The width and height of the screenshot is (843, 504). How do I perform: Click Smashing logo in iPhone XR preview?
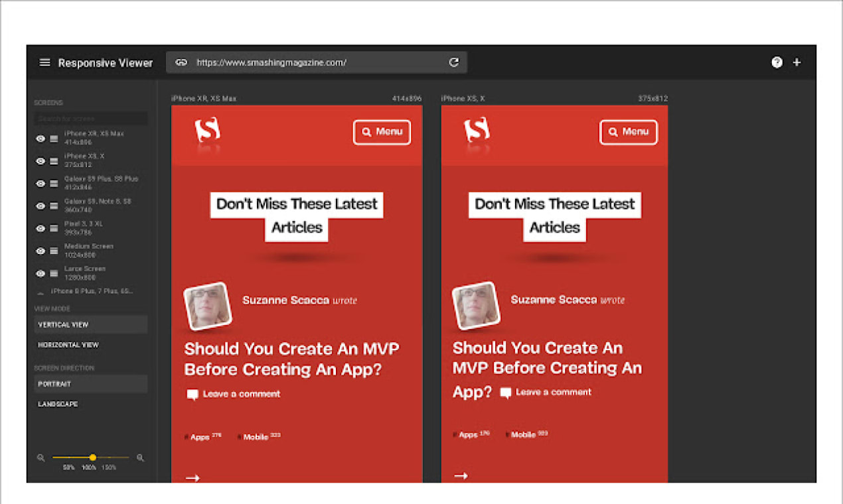[207, 130]
